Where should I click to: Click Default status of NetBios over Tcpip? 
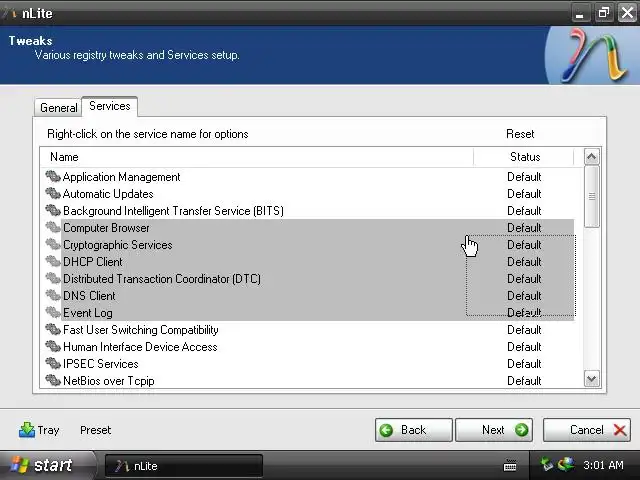pyautogui.click(x=524, y=381)
